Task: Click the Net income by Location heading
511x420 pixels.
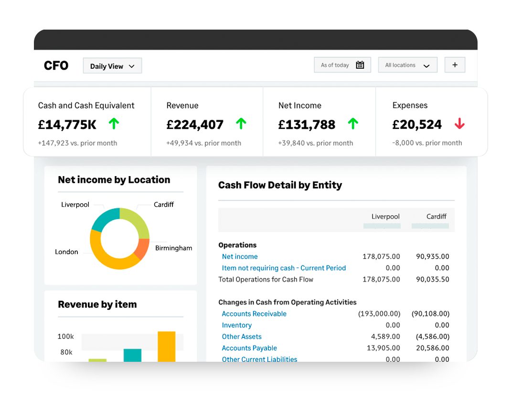Action: coord(114,180)
